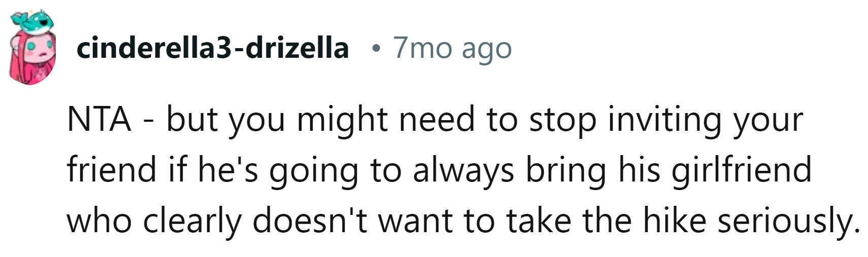This screenshot has height=257, width=868.
Task: Click the 7mo ago timestamp
Action: coord(452,48)
